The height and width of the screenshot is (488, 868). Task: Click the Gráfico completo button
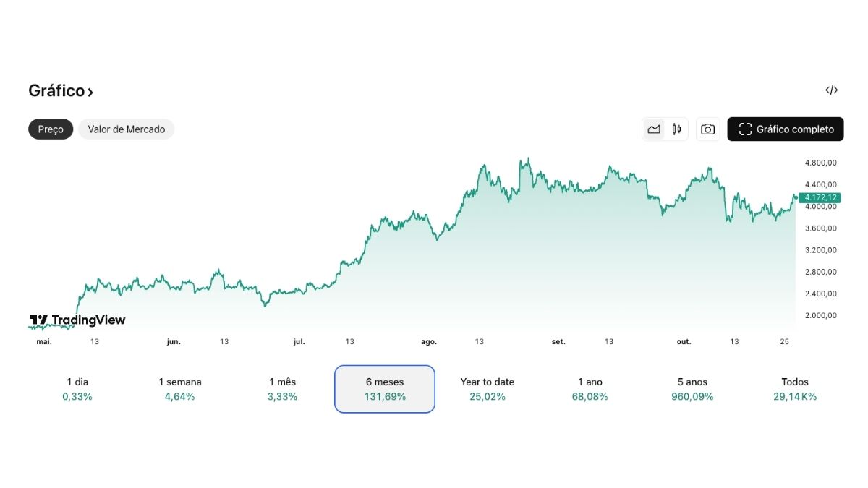[786, 129]
